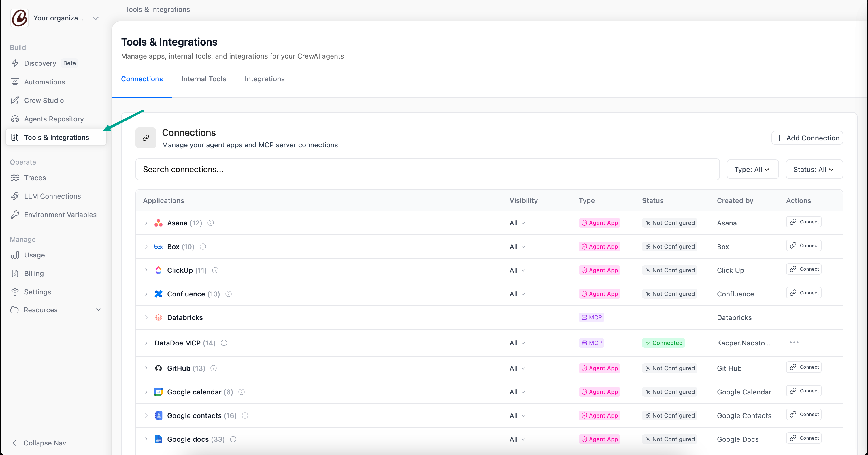Switch to the Connections tab
This screenshot has height=455, width=868.
click(x=142, y=79)
